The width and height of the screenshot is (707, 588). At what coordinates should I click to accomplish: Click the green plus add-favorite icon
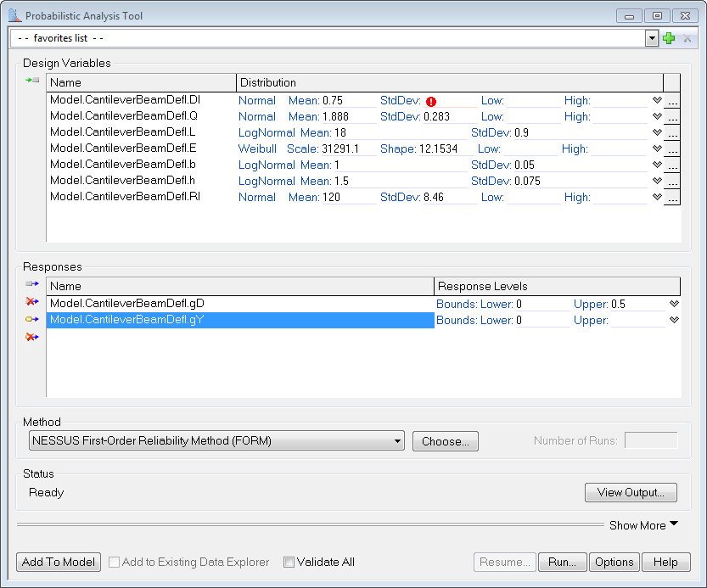pyautogui.click(x=669, y=38)
